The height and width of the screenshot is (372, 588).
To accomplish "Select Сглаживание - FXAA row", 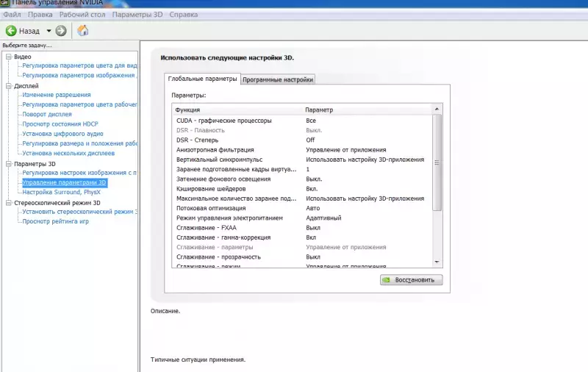I will click(302, 228).
